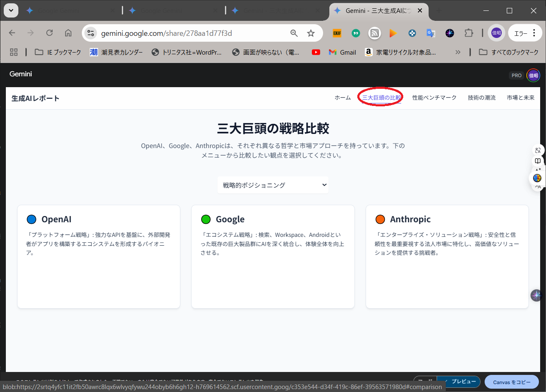The height and width of the screenshot is (392, 546).
Task: Click the Gemini logo in page header
Action: click(20, 74)
